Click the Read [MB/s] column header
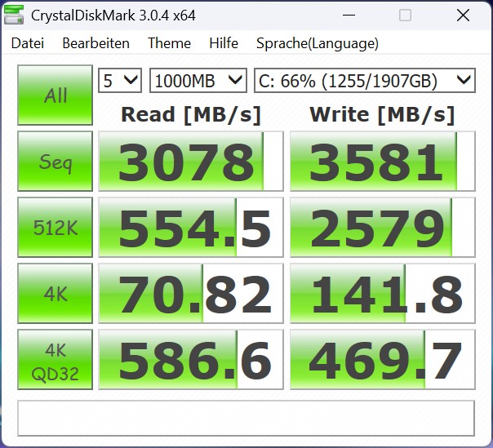The height and width of the screenshot is (448, 493). [x=191, y=114]
